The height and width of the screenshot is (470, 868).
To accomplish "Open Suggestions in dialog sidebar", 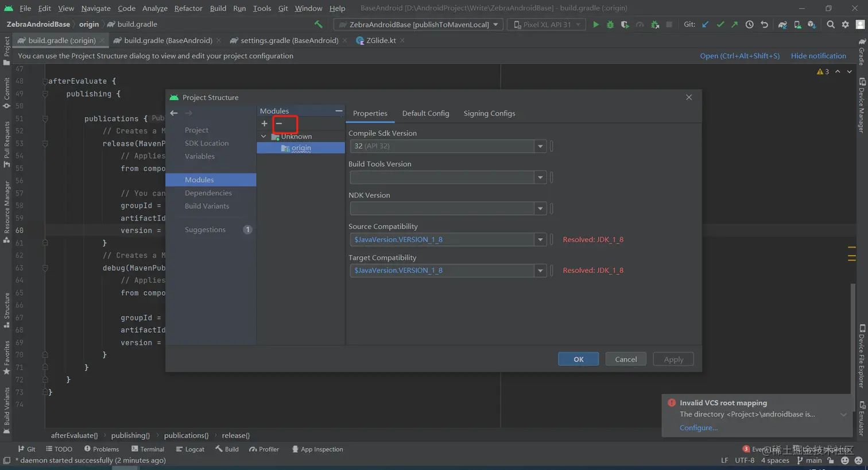I will point(205,230).
